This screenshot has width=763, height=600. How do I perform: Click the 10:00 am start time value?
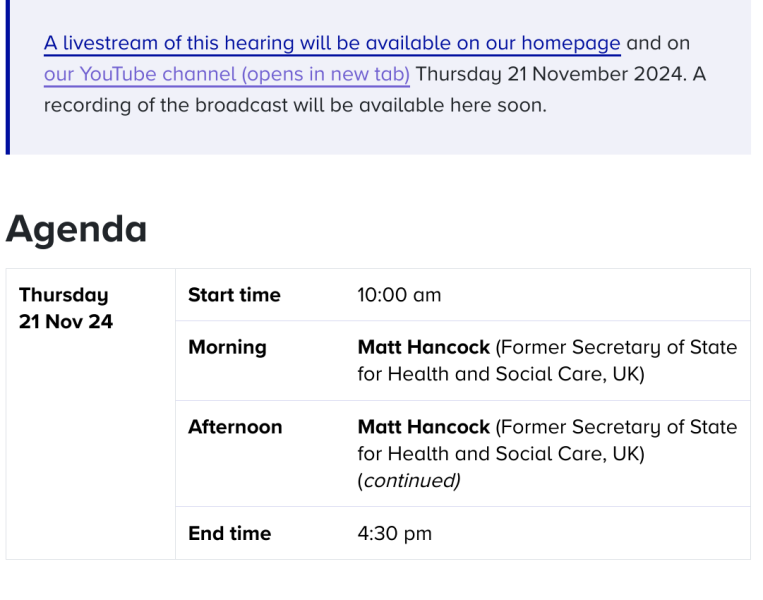(x=399, y=295)
